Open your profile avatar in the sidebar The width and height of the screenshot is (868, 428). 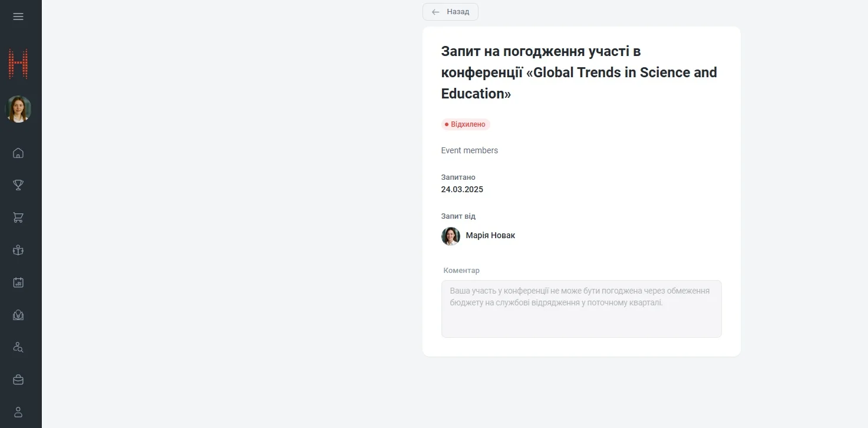click(18, 108)
